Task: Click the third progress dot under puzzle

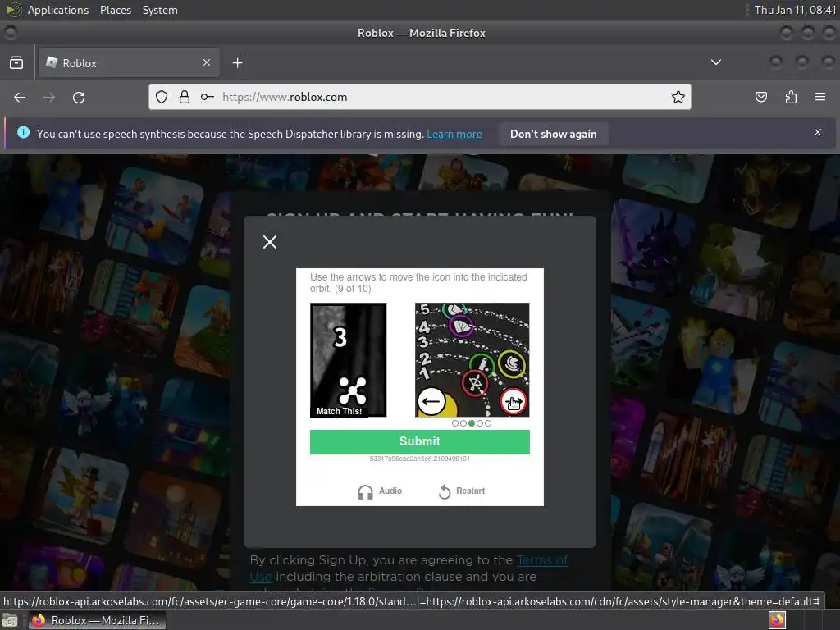Action: pyautogui.click(x=472, y=423)
